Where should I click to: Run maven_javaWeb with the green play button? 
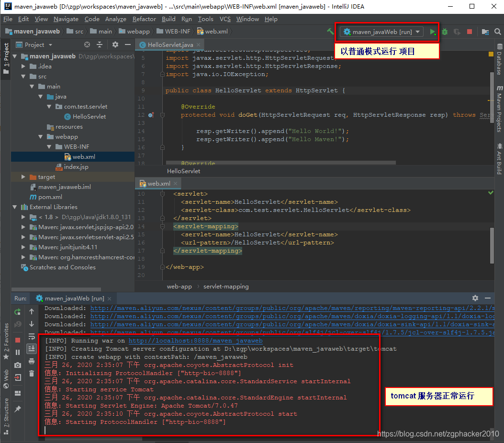pos(433,32)
